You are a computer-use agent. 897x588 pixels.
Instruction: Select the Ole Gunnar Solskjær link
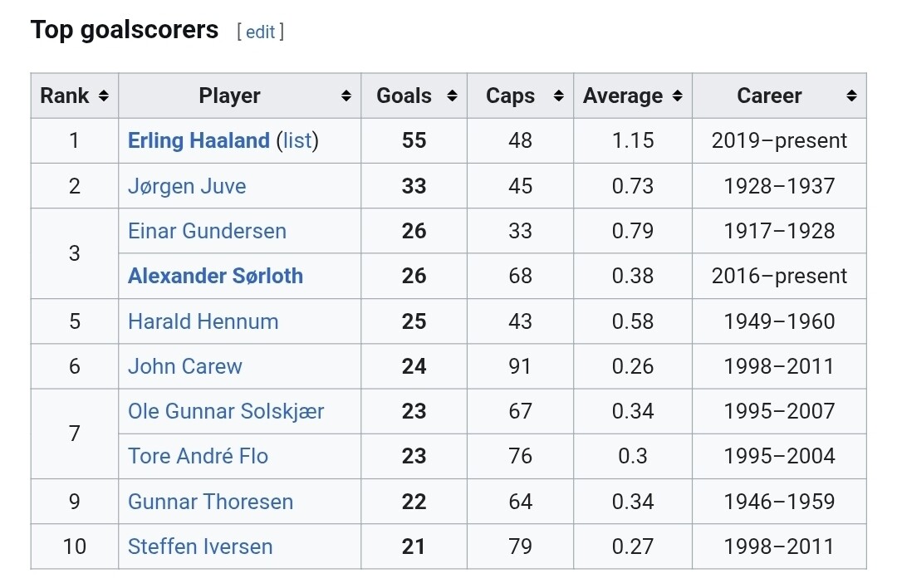pos(226,411)
